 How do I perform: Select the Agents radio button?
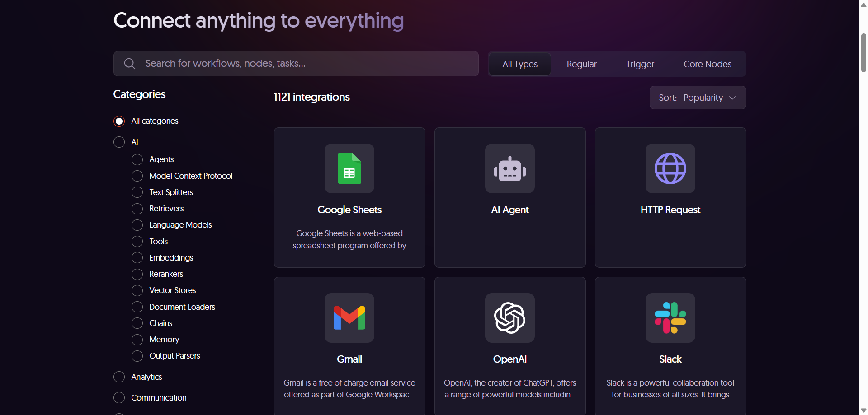coord(137,159)
